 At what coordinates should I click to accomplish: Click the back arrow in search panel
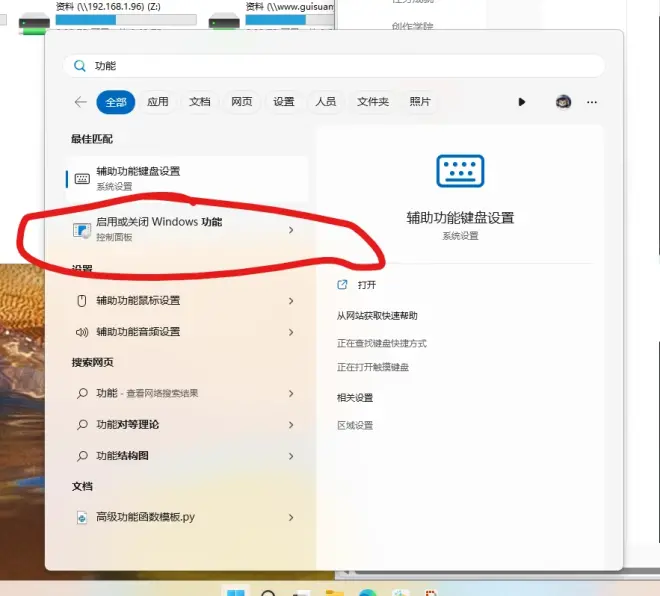[x=80, y=102]
